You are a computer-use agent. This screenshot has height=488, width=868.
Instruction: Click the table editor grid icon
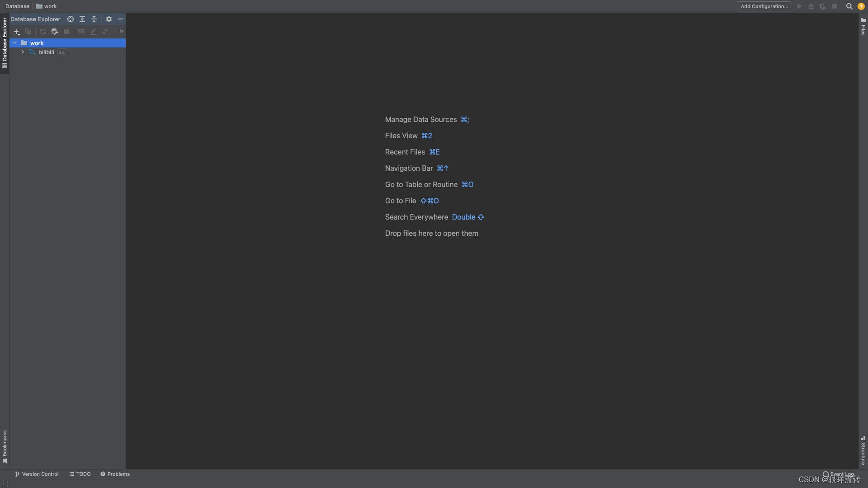coord(81,32)
